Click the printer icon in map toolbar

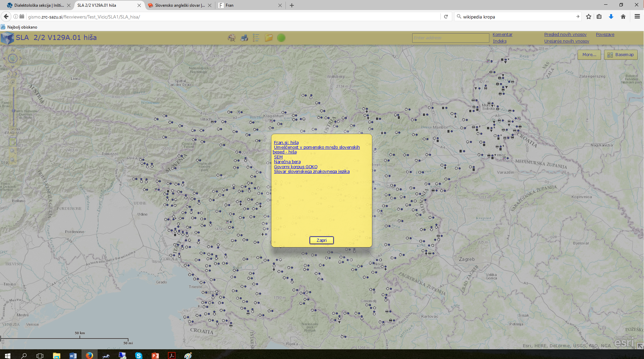[x=244, y=38]
